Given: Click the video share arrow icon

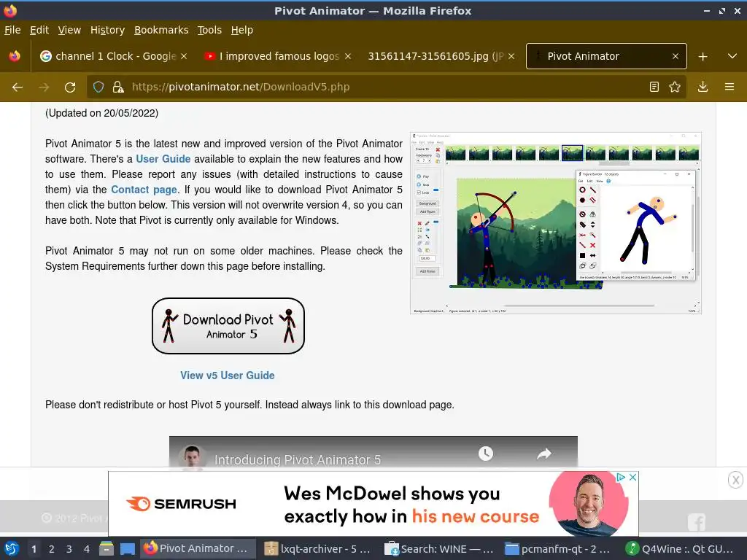Looking at the screenshot, I should 543,454.
